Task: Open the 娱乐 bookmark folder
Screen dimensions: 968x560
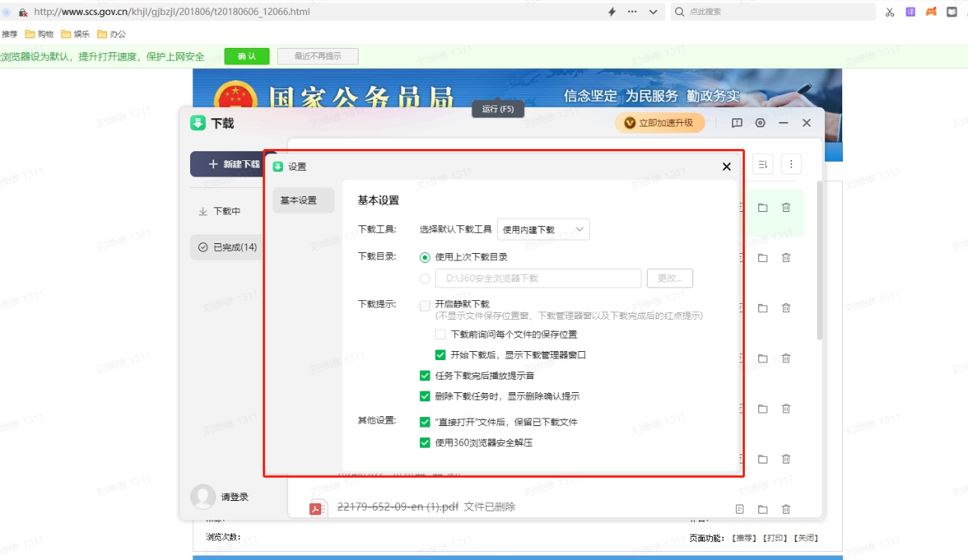Action: point(76,34)
